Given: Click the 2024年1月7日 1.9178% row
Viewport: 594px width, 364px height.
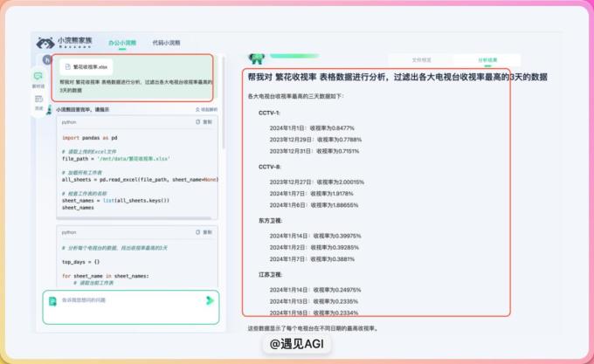Looking at the screenshot, I should tap(311, 194).
